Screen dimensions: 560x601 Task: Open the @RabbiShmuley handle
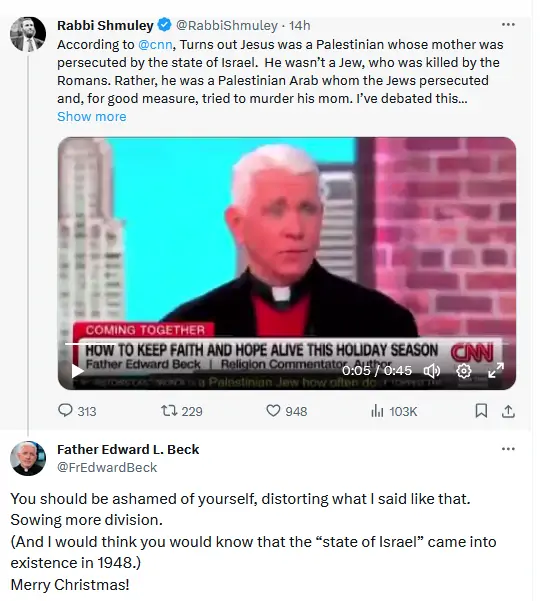coord(227,25)
